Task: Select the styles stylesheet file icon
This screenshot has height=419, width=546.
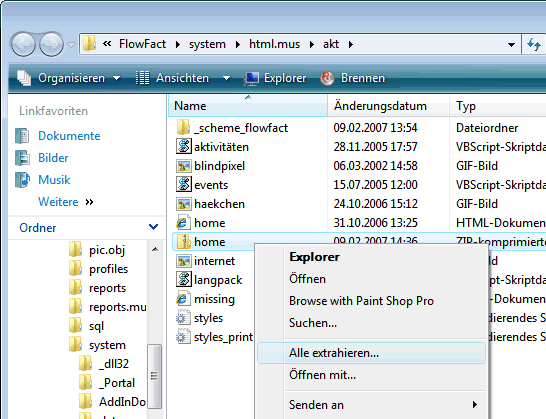Action: 184,317
